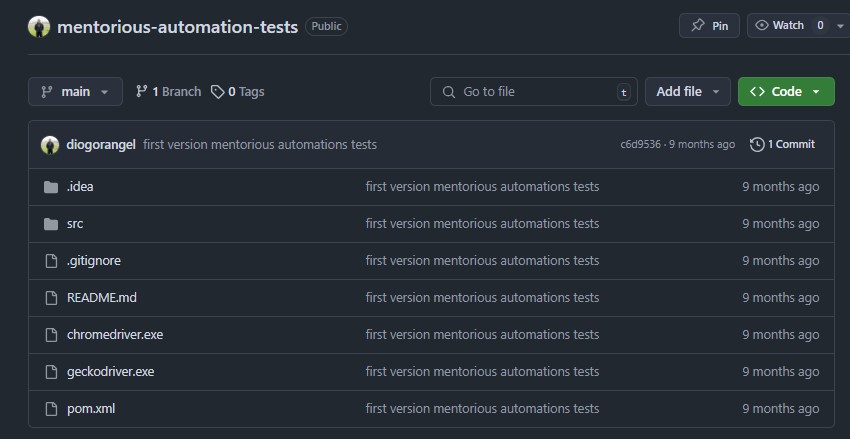Click the commit history clock icon
This screenshot has width=850, height=439.
[757, 144]
